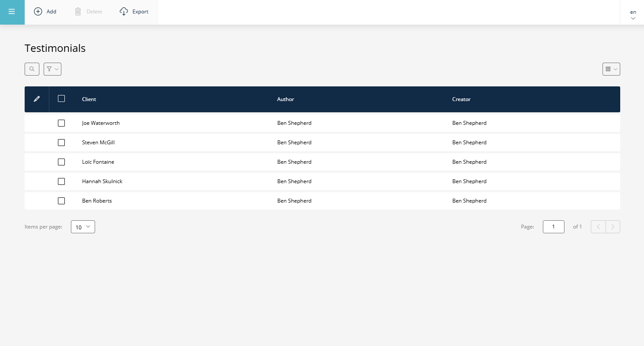Sort by the Client column header
Screen dimensions: 644x346
point(89,99)
